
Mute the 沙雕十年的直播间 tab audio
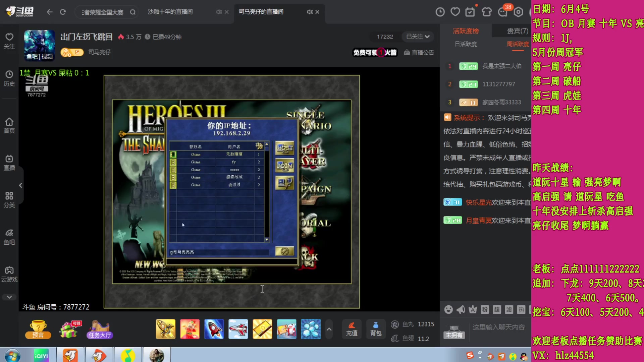pos(219,12)
